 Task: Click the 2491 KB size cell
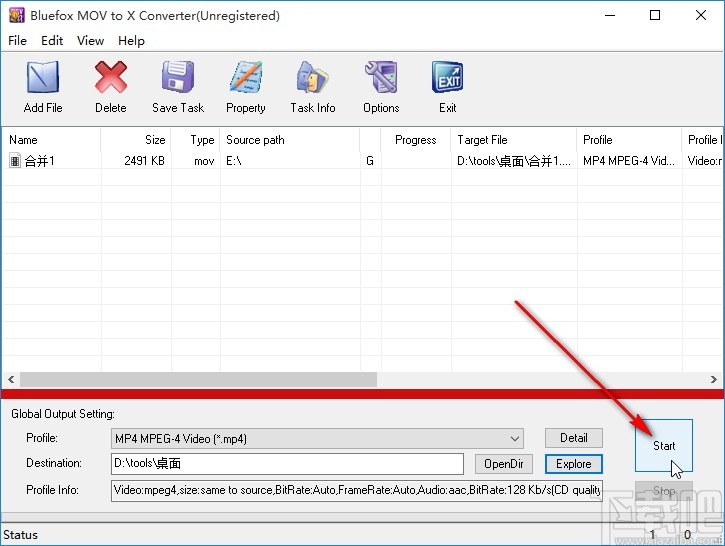pyautogui.click(x=144, y=161)
